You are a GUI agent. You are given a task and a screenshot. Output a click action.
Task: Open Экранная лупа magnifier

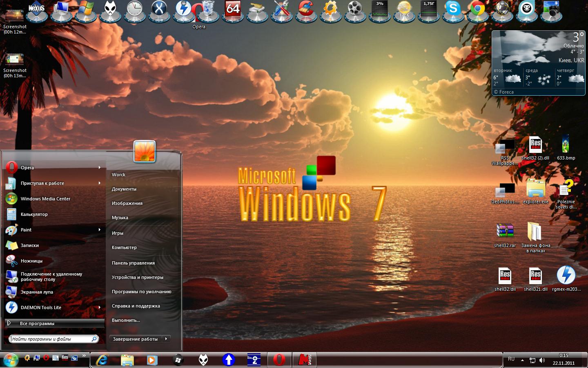coord(54,292)
